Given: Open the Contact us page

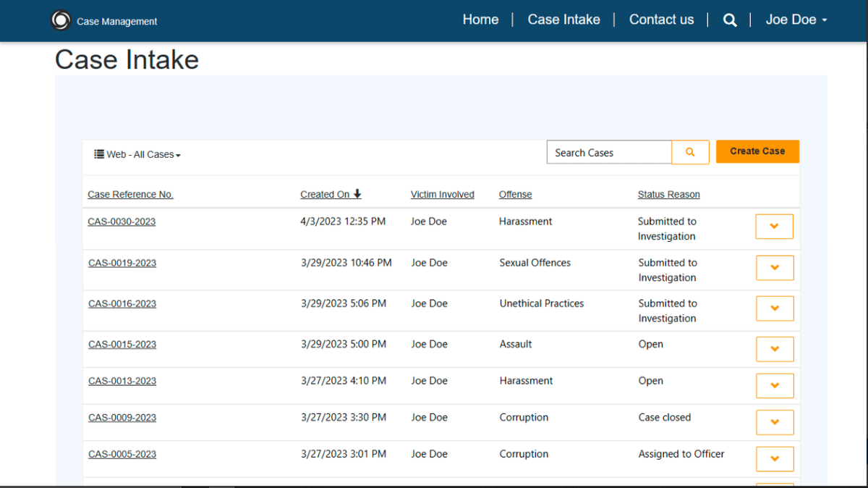Looking at the screenshot, I should (x=661, y=20).
